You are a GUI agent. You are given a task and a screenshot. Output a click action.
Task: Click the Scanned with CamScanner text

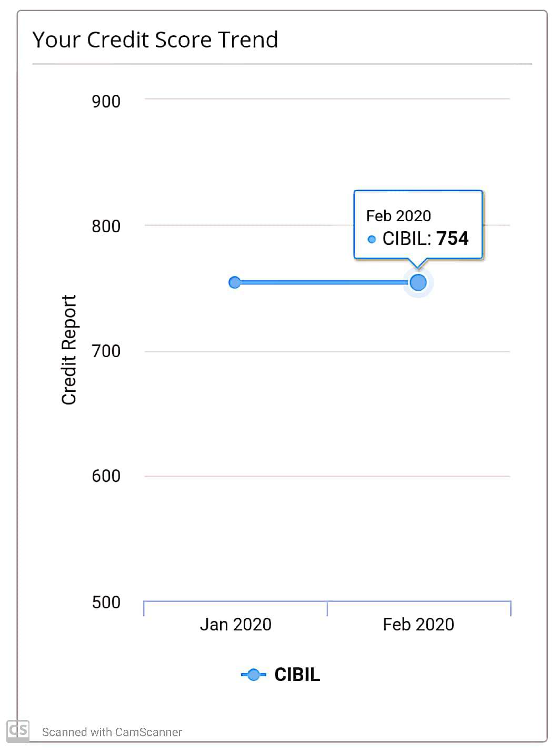click(112, 732)
